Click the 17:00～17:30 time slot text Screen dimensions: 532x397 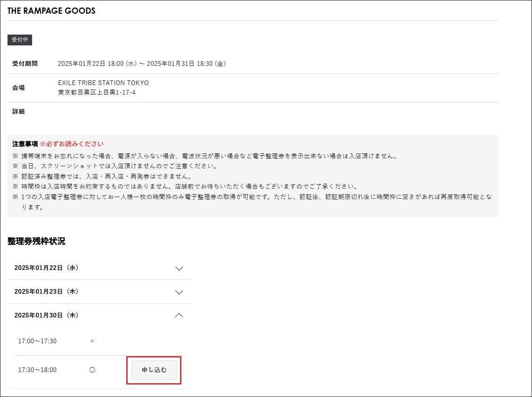(37, 341)
